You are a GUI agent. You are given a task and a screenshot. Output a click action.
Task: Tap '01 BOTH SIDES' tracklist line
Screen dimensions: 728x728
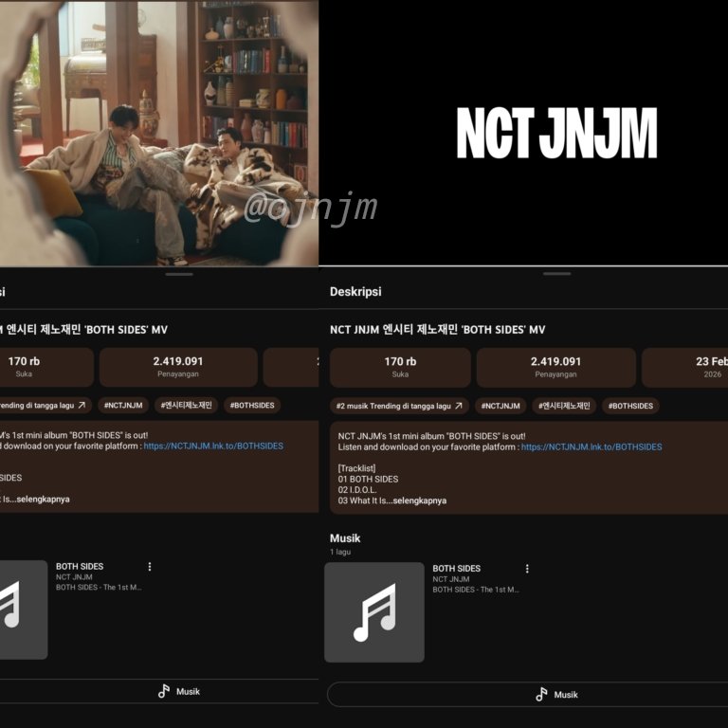(368, 479)
